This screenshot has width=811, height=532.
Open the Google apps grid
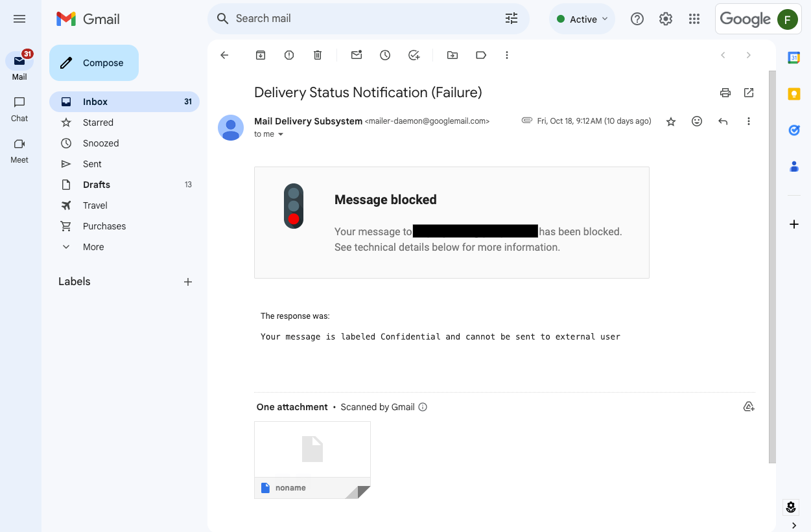pyautogui.click(x=694, y=19)
